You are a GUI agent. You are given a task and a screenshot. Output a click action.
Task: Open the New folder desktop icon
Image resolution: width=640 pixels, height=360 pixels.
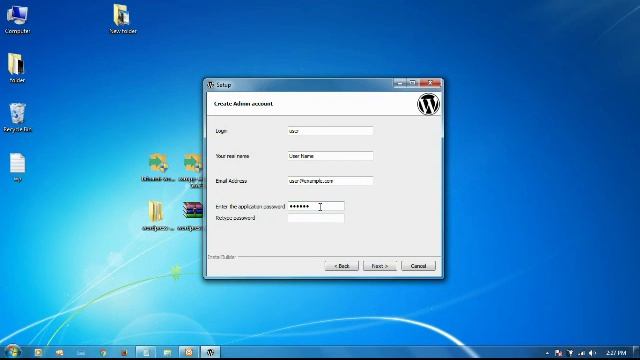tap(123, 19)
